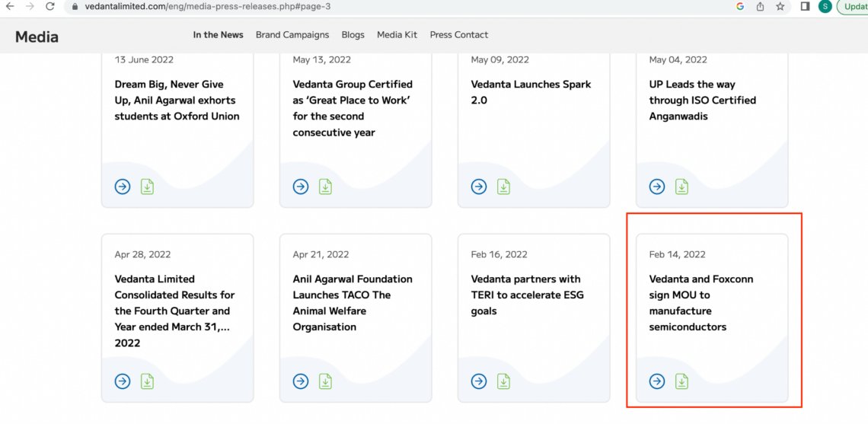868x424 pixels.
Task: Click the May 04, 2022 date
Action: click(678, 60)
